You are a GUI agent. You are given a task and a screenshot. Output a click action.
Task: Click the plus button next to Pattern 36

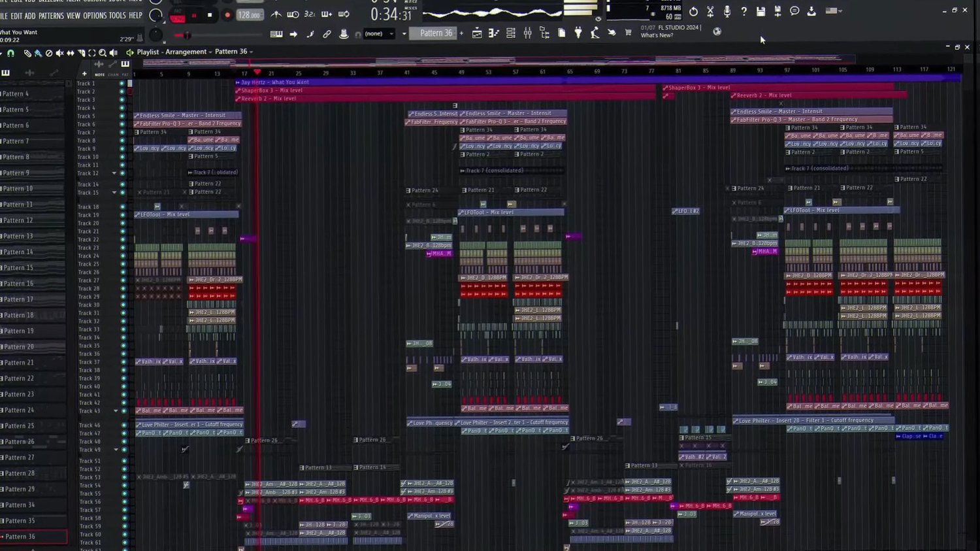pos(461,33)
